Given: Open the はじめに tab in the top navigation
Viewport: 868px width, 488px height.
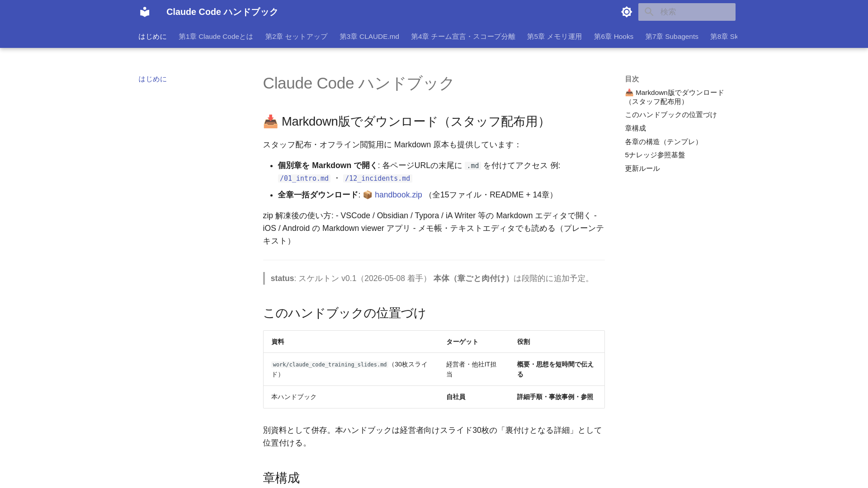Looking at the screenshot, I should (x=152, y=37).
